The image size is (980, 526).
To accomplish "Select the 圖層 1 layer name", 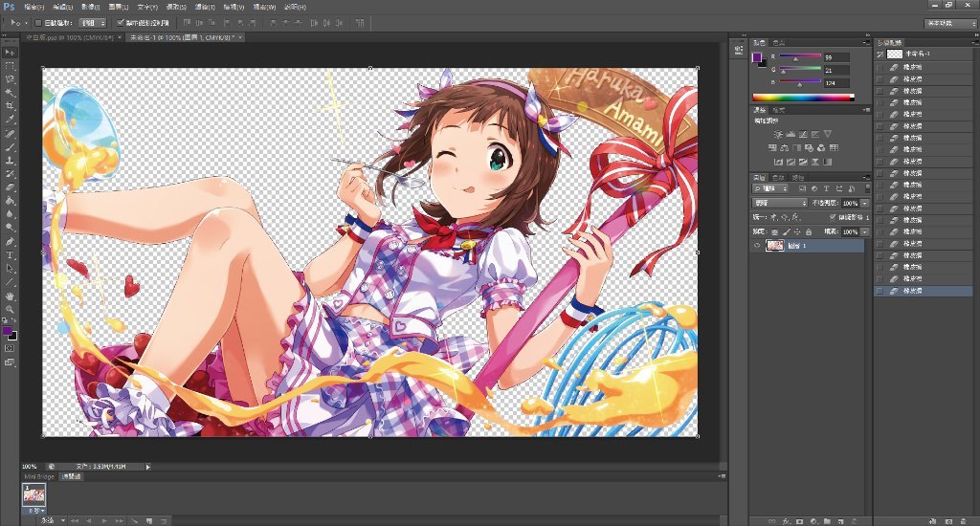I will (797, 246).
